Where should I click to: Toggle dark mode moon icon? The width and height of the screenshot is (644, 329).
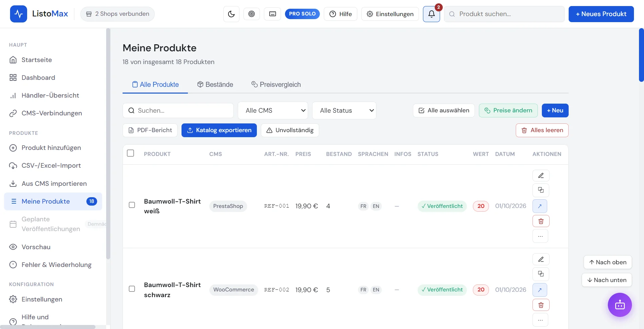(231, 14)
